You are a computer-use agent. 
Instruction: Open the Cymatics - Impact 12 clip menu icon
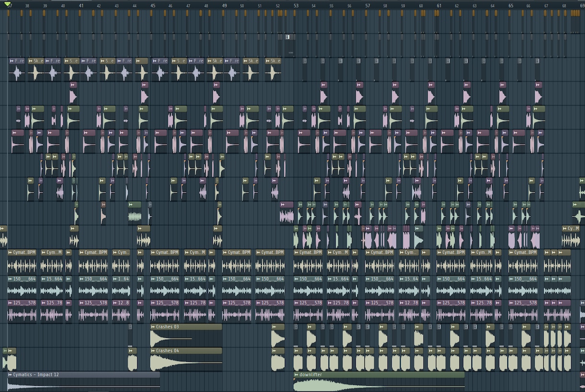click(x=10, y=375)
